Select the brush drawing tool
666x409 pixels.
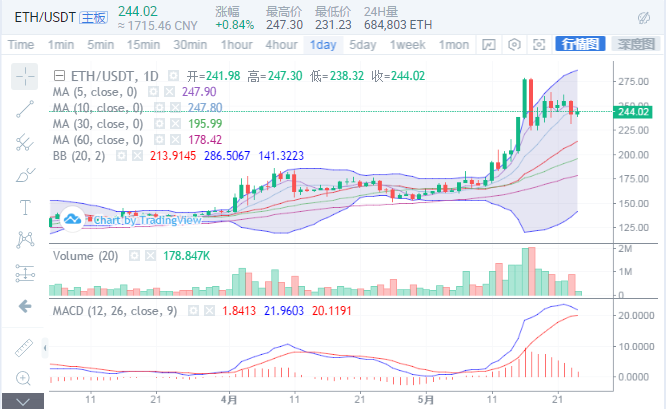click(x=25, y=175)
